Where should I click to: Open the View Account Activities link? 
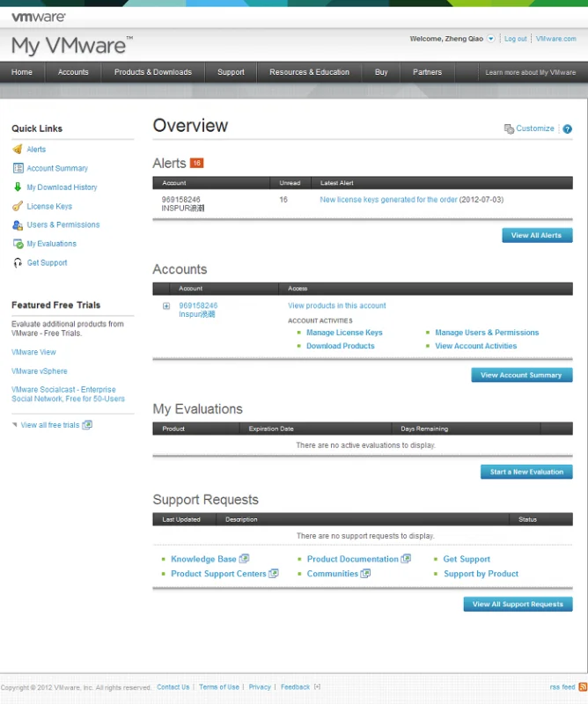click(475, 346)
